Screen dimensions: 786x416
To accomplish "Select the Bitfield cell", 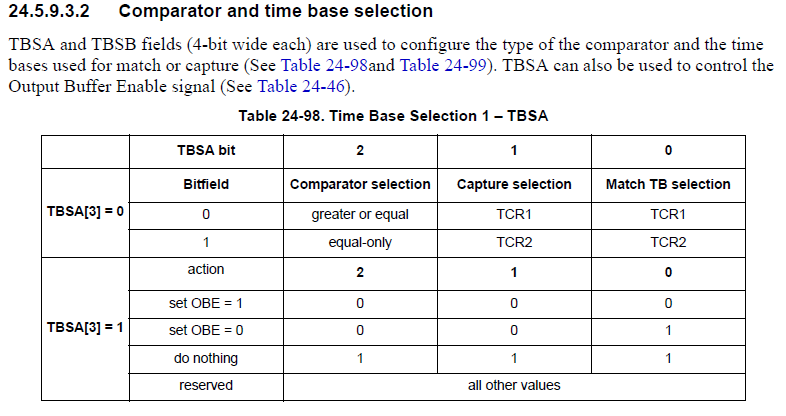I will click(x=205, y=184).
